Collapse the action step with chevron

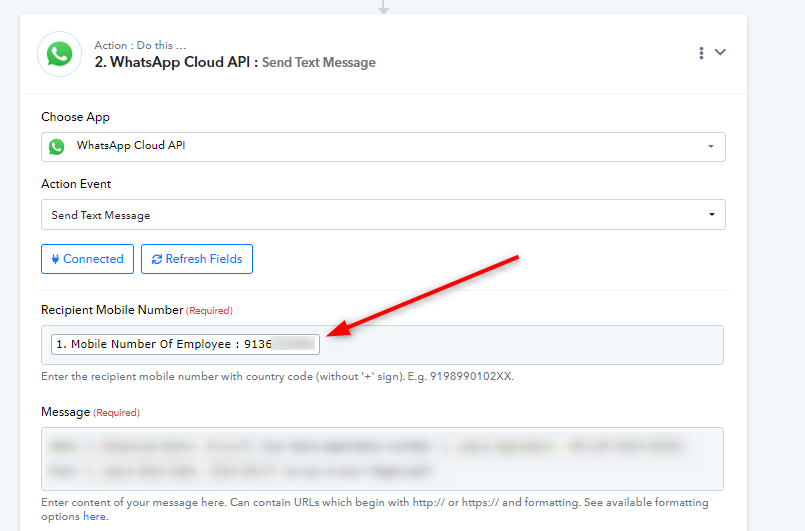[x=720, y=52]
